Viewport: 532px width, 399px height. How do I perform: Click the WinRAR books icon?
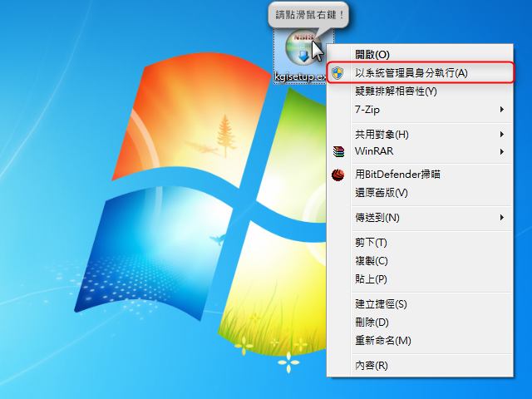[x=338, y=151]
